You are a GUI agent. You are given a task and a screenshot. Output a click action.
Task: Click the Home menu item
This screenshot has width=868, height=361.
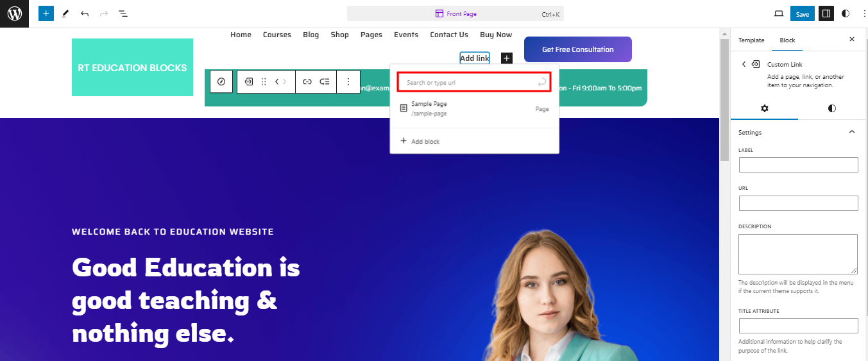(241, 35)
